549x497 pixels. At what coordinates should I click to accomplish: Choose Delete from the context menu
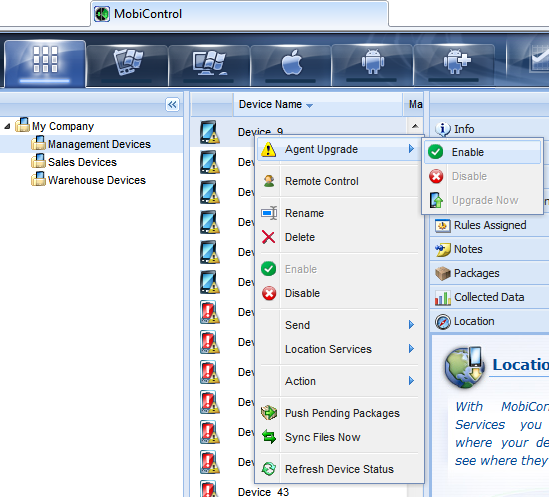pos(339,237)
